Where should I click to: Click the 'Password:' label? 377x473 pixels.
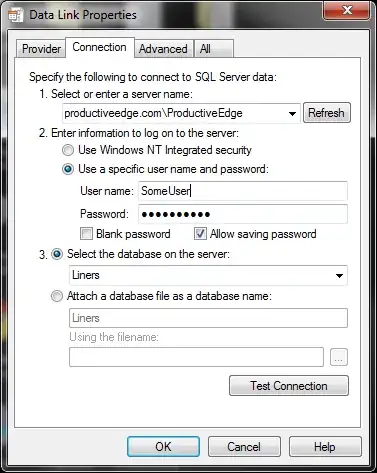[104, 214]
